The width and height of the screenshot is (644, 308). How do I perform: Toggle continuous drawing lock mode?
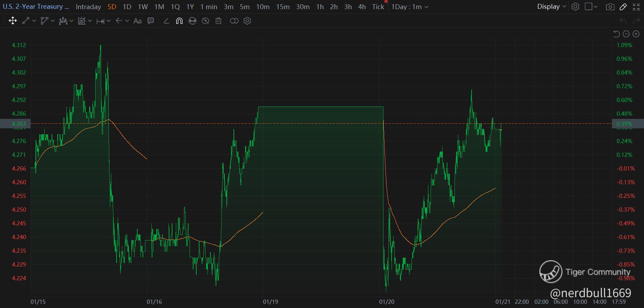192,21
